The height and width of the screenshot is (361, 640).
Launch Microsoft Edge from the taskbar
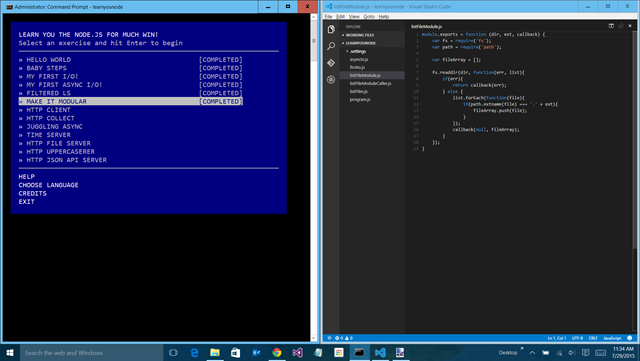click(194, 352)
